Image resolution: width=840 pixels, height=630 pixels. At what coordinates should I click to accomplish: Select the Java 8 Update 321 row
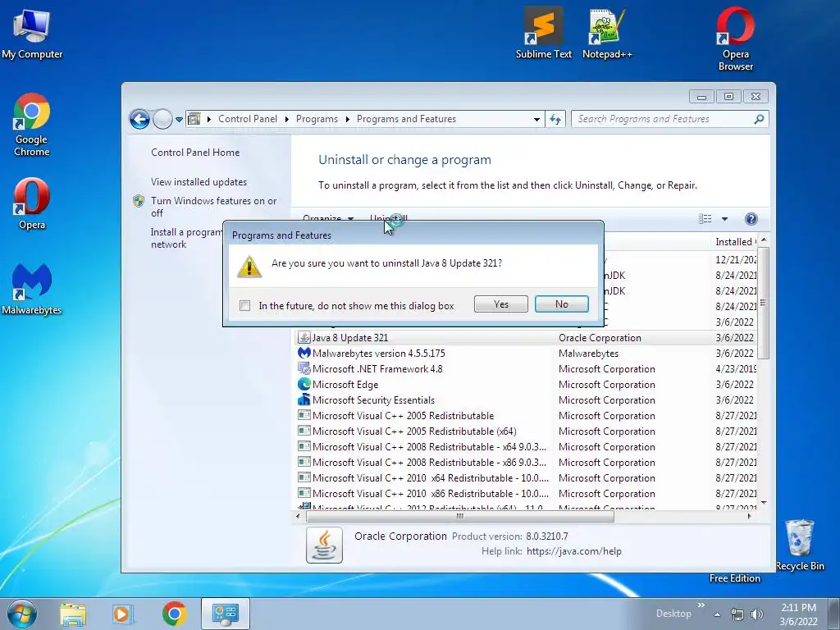pos(526,337)
